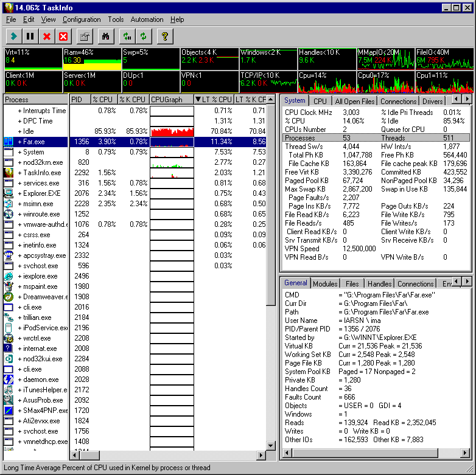Screen dimensions: 476x475
Task: Switch to the Modules tab
Action: click(x=325, y=283)
